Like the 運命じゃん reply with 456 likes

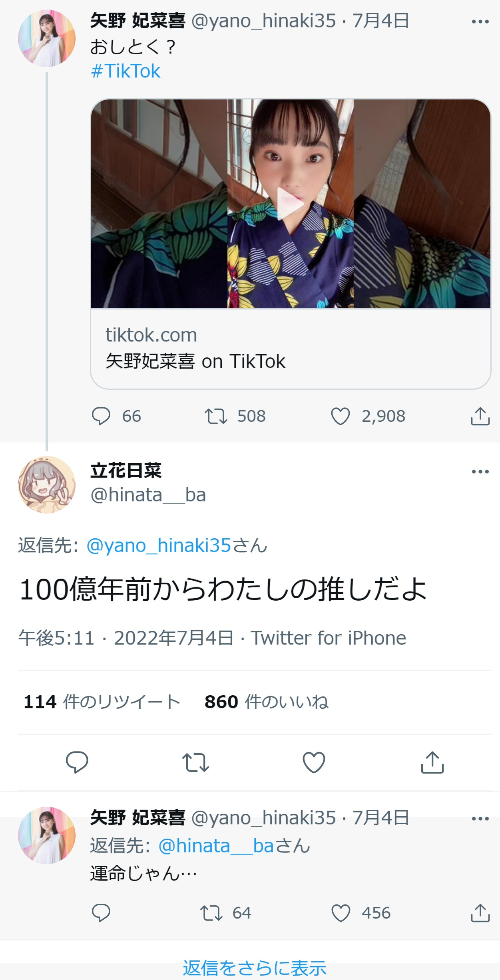[x=341, y=913]
